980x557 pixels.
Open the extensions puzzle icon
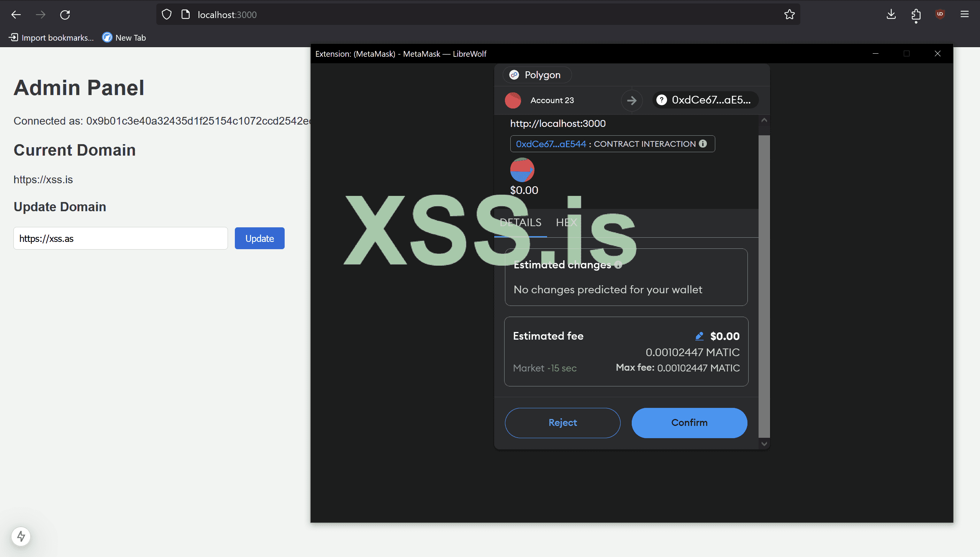point(916,15)
